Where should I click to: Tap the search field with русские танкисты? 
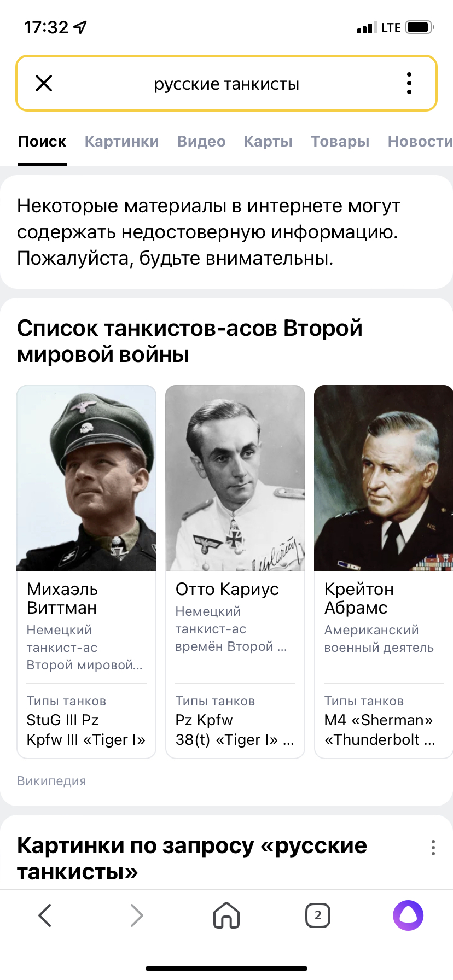[x=226, y=84]
